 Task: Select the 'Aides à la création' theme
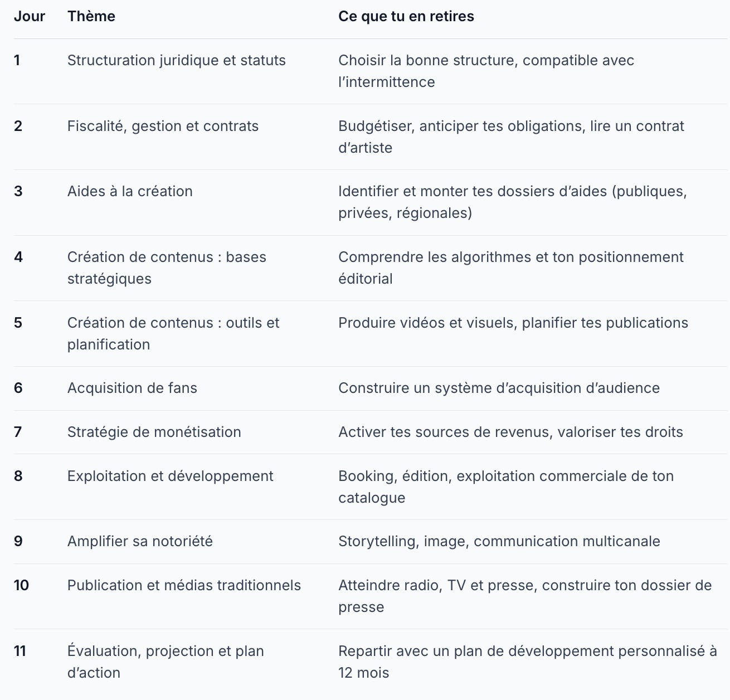pyautogui.click(x=130, y=191)
